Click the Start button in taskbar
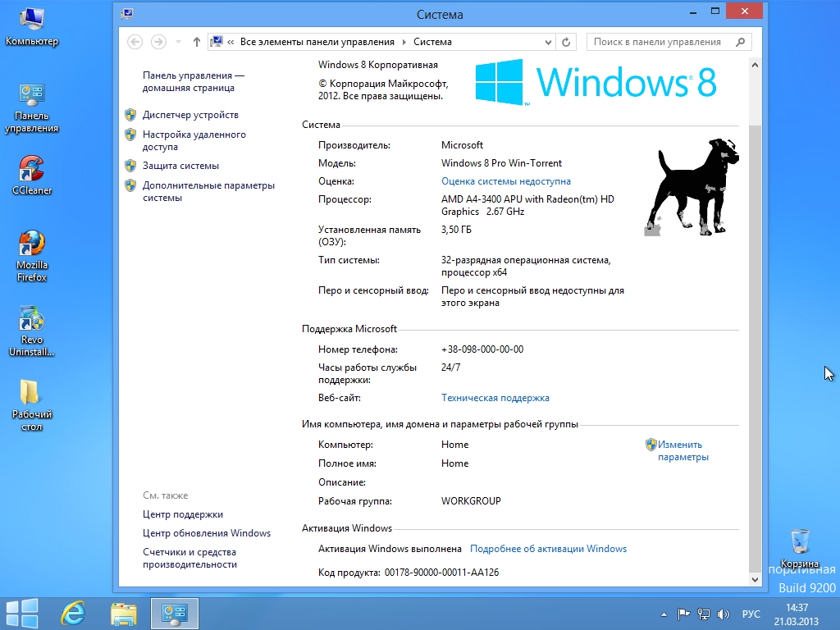The height and width of the screenshot is (630, 840). click(22, 614)
